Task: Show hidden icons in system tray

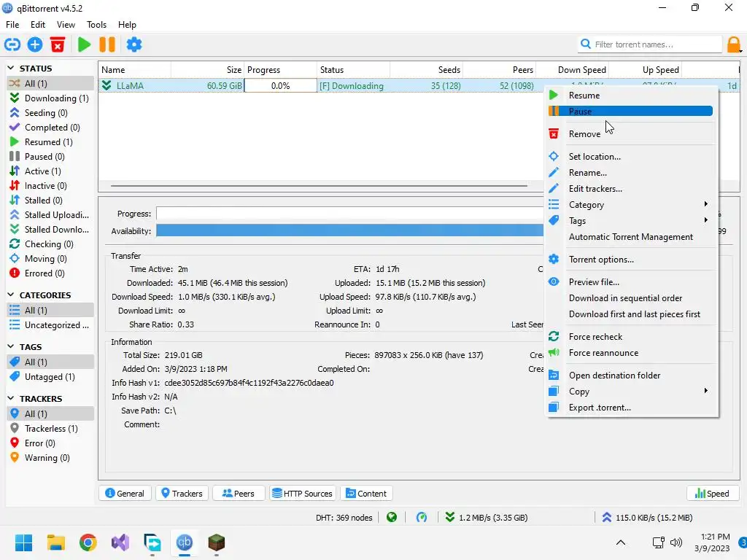Action: click(621, 542)
